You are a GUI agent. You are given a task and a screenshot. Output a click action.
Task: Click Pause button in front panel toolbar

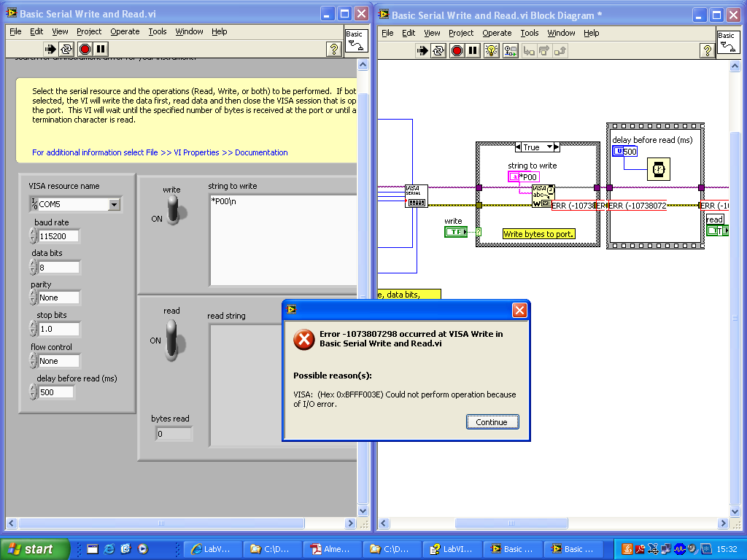101,49
